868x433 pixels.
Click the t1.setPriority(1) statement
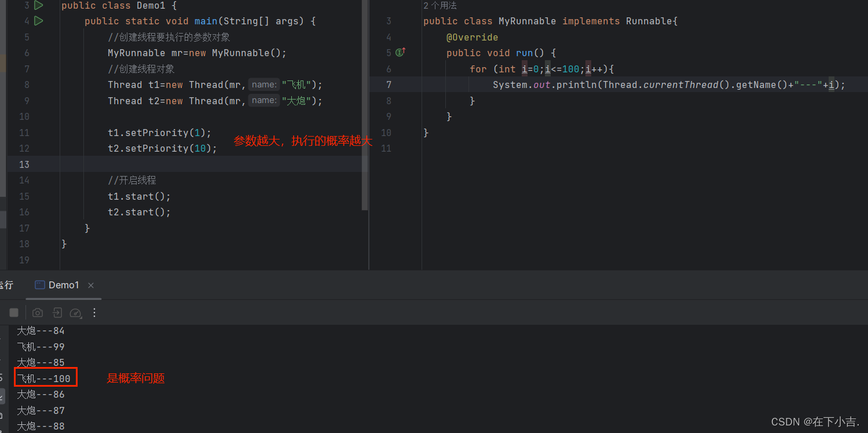[160, 133]
